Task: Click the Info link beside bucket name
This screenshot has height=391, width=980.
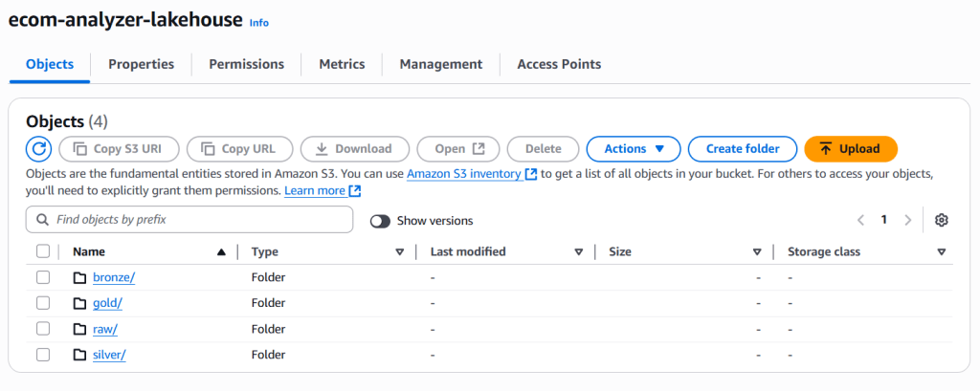Action: [258, 22]
